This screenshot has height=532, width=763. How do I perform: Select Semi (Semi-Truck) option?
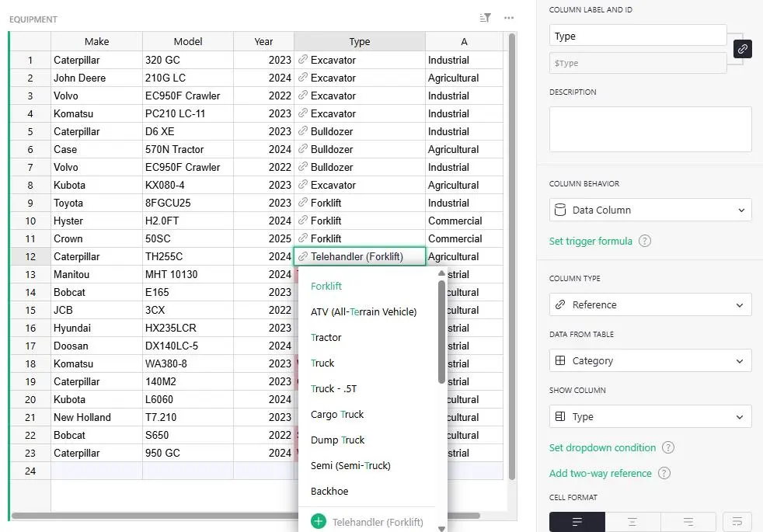point(368,465)
